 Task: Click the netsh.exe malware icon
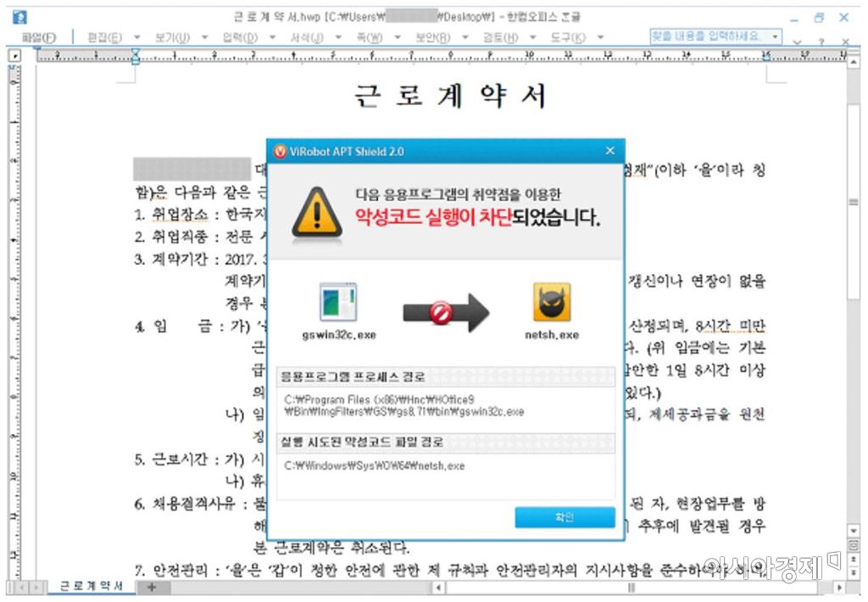(551, 303)
